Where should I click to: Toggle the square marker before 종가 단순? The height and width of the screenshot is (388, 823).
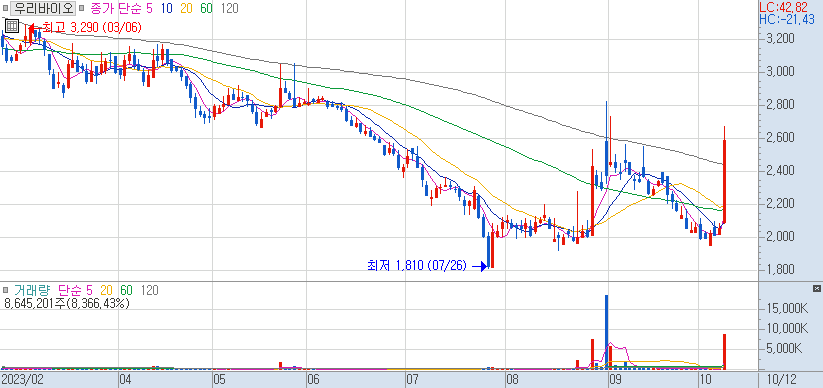(81, 8)
